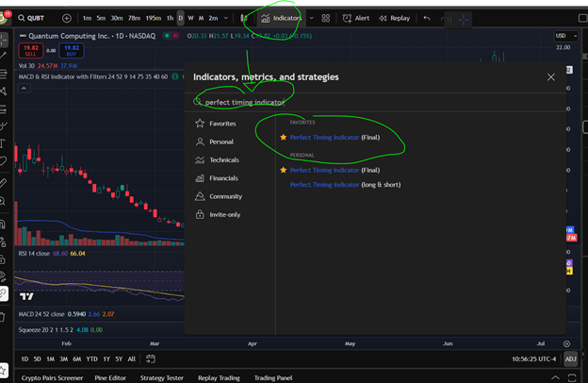Viewport: 588px width, 383px height.
Task: Expand the timeframe interval dropdown
Action: point(226,18)
